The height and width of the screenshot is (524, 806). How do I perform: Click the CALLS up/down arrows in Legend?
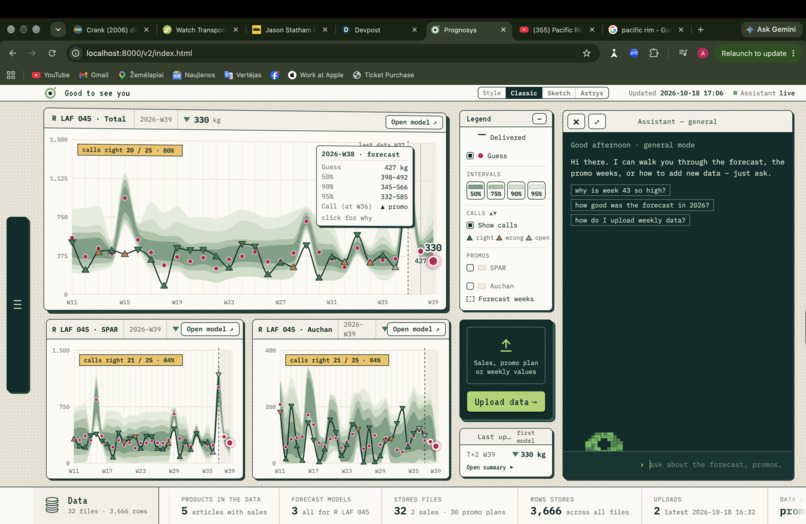coord(492,213)
